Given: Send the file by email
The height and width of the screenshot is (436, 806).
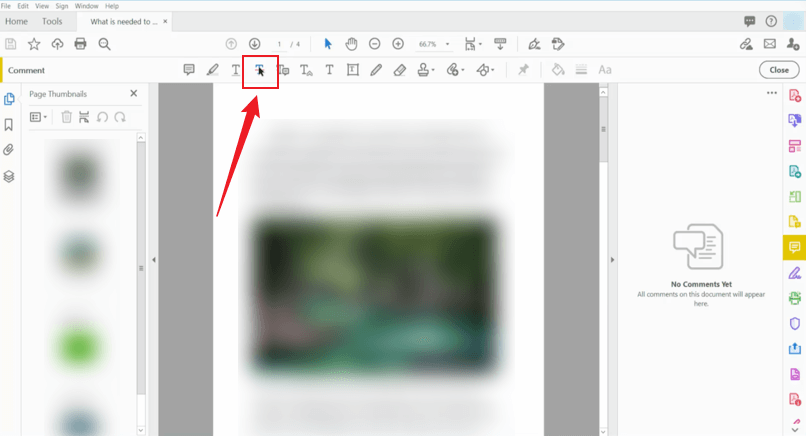Looking at the screenshot, I should point(770,44).
